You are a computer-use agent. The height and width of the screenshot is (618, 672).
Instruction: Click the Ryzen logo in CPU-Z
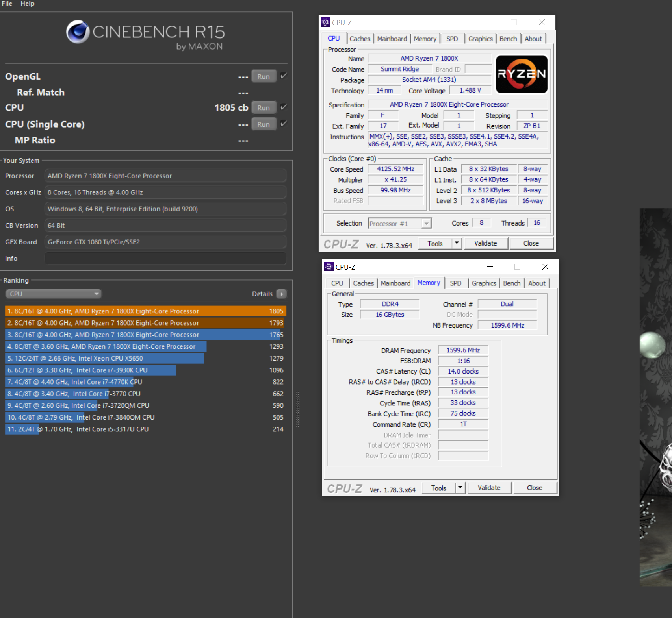coord(522,74)
